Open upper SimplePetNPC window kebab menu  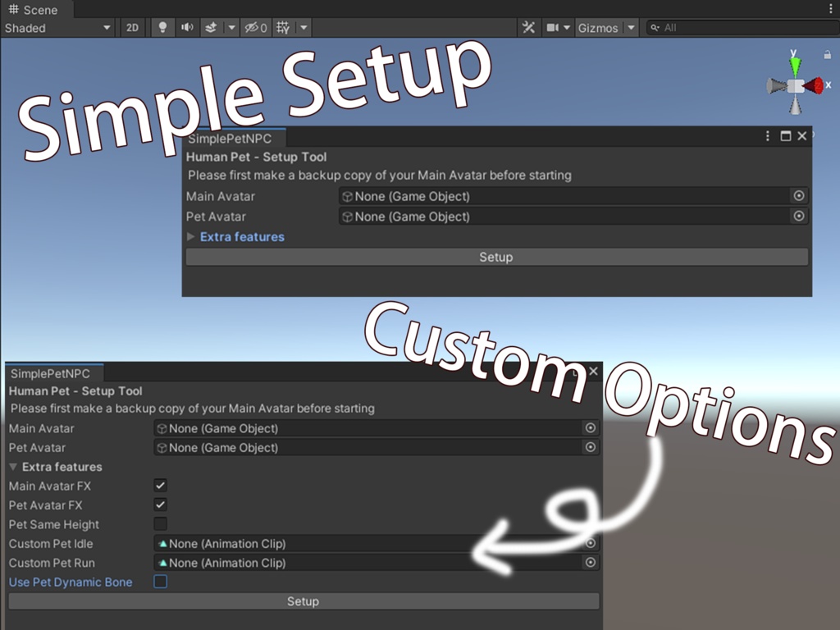[x=768, y=136]
